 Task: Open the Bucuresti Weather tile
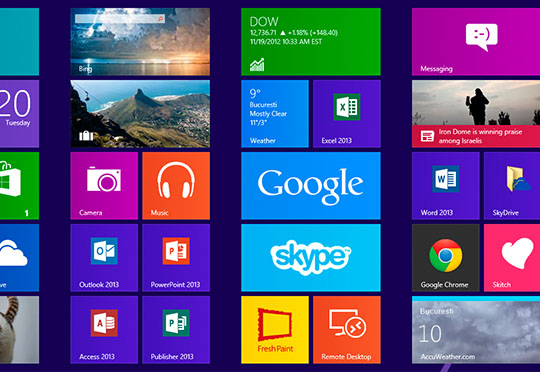click(x=275, y=114)
